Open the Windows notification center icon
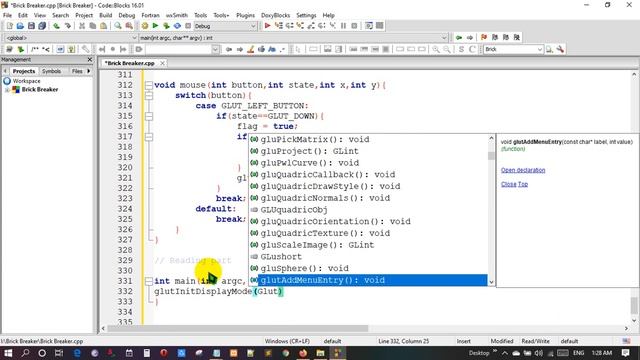This screenshot has height=360, width=640. 626,353
